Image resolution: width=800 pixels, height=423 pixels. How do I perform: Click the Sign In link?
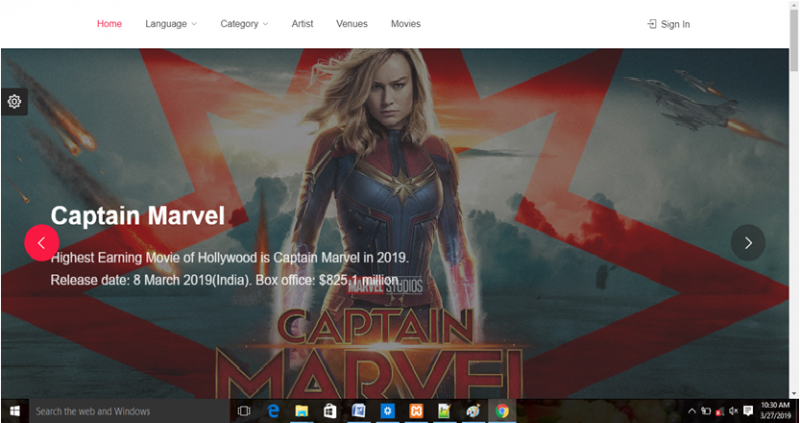click(x=675, y=24)
